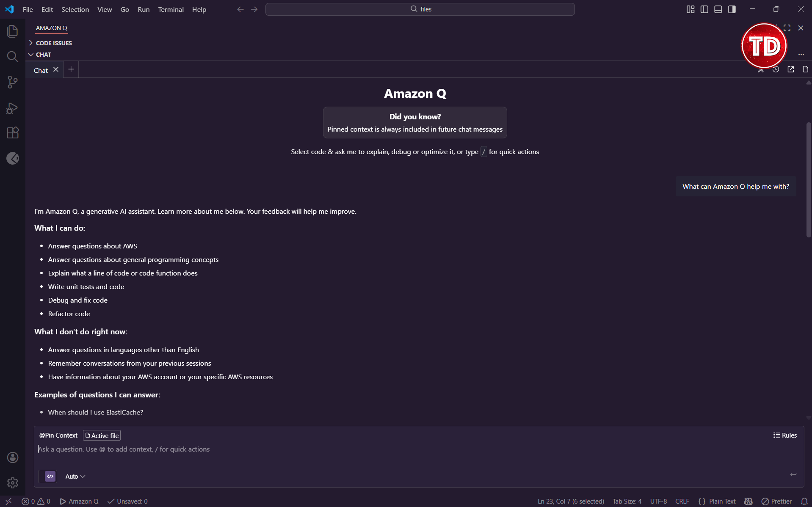
Task: Open the Search sidebar icon
Action: [x=12, y=56]
